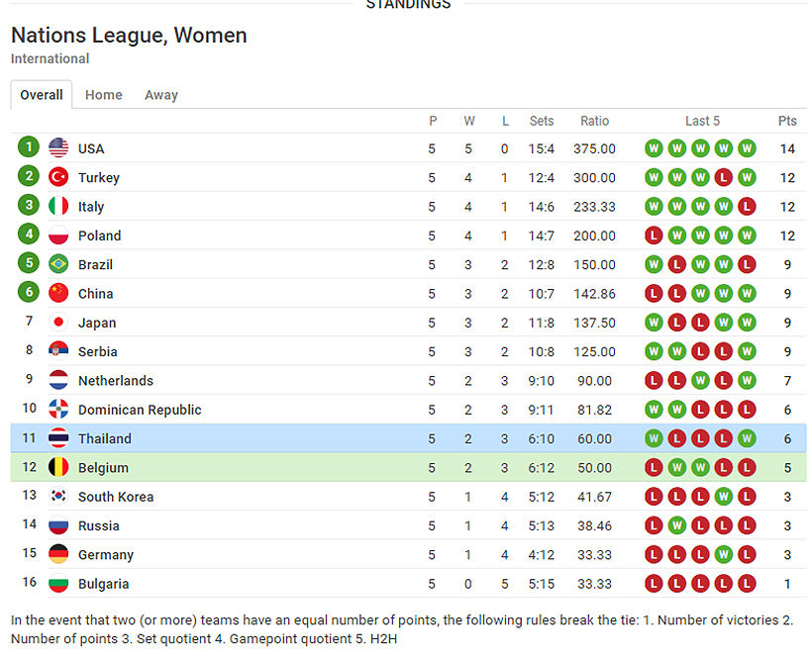Click the green rank 1 badge
Screen dimensions: 812x662
pos(29,147)
